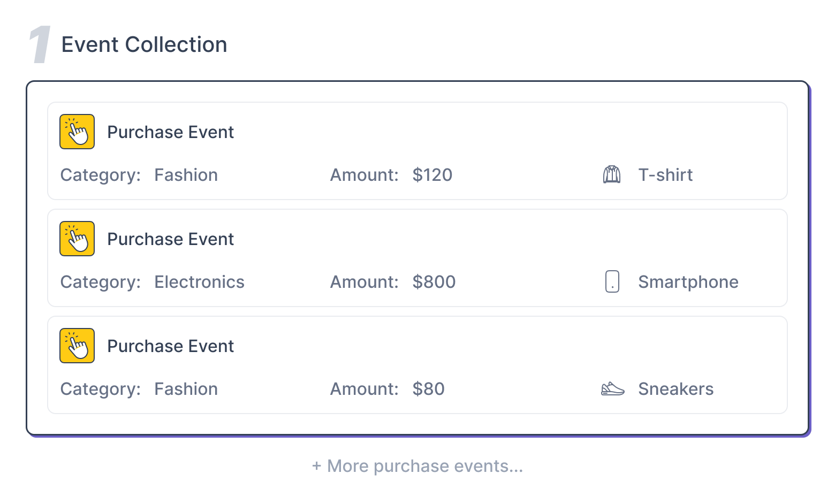Click the yellow hand icon in first Purchase Event
This screenshot has width=835, height=504.
pyautogui.click(x=77, y=132)
